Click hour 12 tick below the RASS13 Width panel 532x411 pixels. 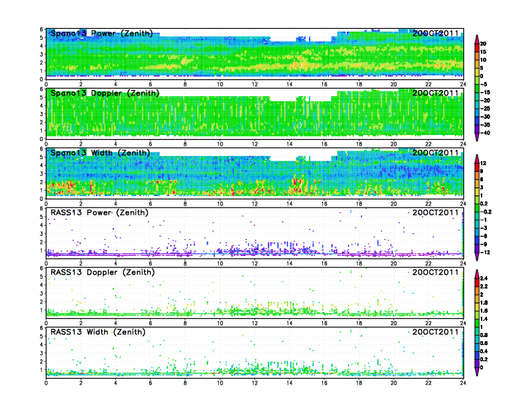(x=255, y=383)
